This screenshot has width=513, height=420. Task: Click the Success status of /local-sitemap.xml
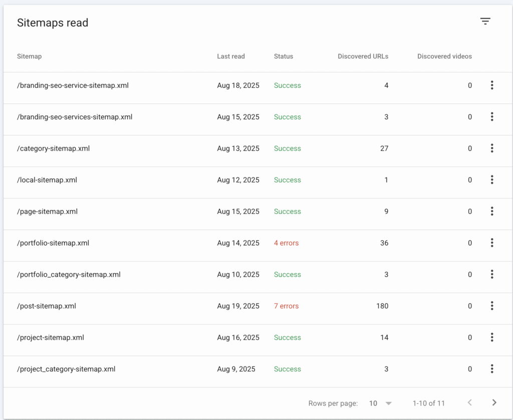[287, 180]
